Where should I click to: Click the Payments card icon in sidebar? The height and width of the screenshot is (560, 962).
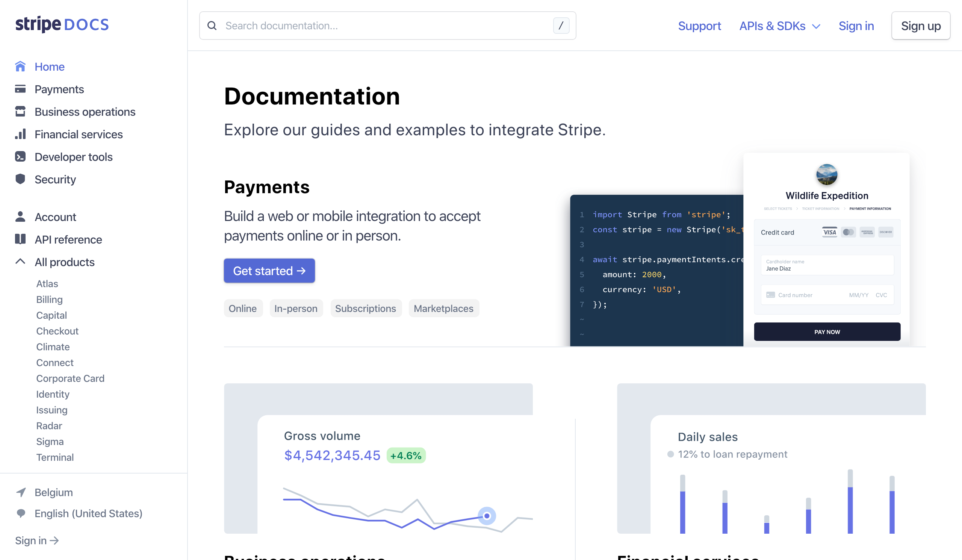point(20,89)
